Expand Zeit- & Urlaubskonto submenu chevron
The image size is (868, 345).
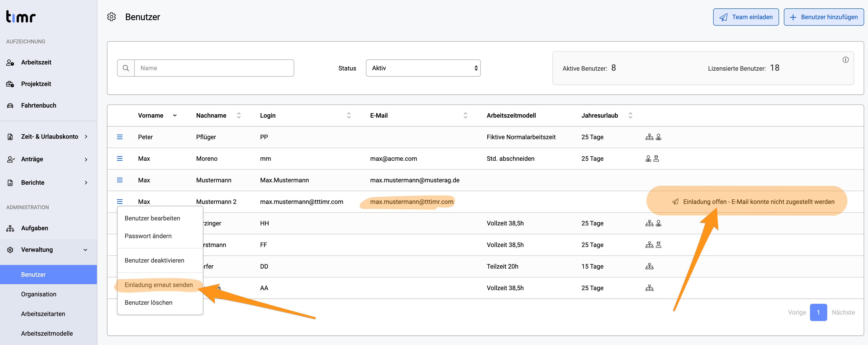tap(86, 137)
